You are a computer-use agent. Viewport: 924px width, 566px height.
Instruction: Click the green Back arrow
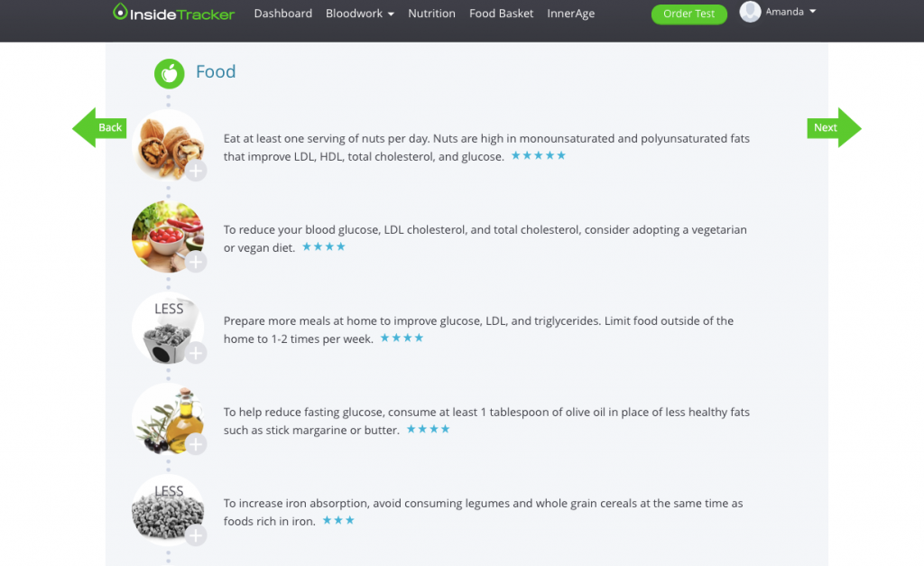click(99, 127)
